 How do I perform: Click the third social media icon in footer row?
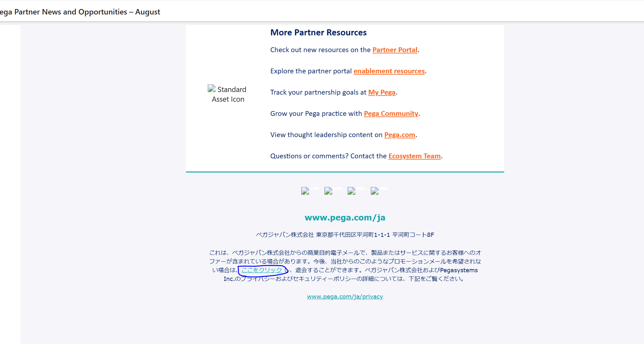pyautogui.click(x=351, y=191)
